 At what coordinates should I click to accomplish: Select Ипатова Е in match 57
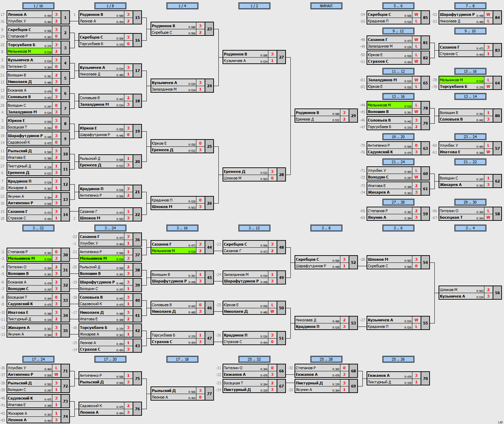(x=461, y=152)
